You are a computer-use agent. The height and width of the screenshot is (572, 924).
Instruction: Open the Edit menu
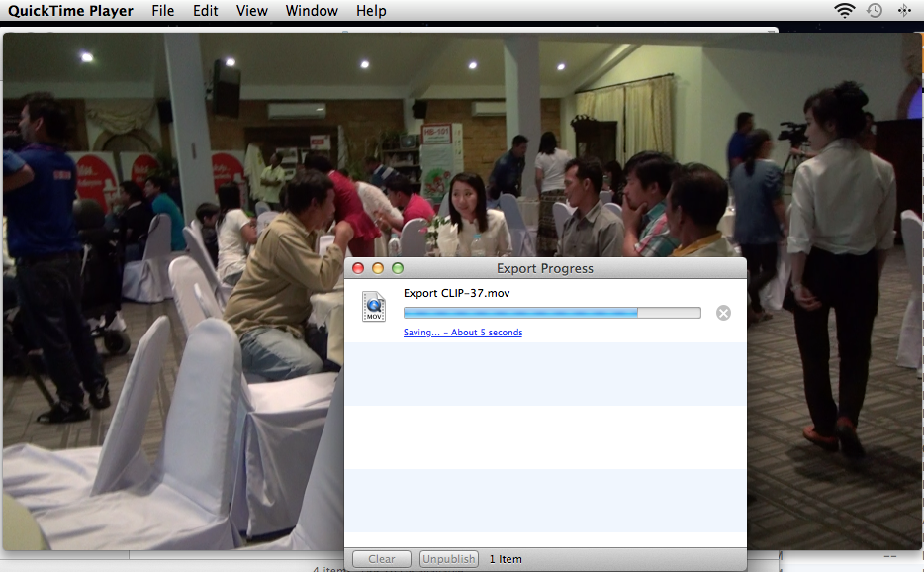[x=205, y=11]
